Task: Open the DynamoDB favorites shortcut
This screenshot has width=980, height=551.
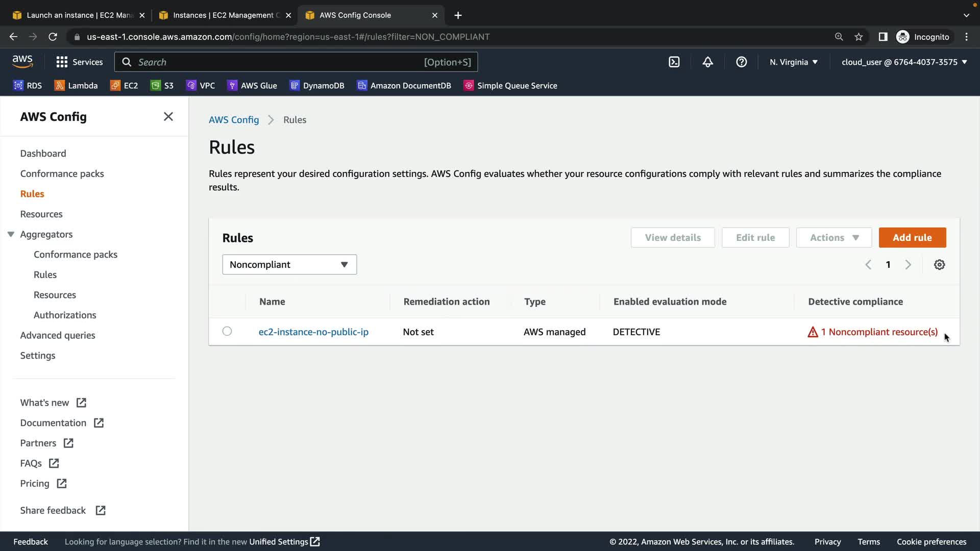Action: tap(317, 86)
